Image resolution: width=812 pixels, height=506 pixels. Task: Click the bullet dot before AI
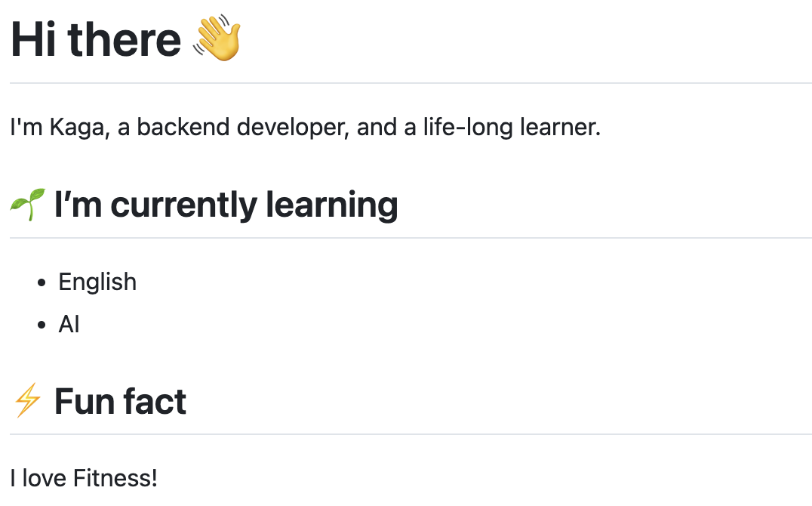coord(42,325)
